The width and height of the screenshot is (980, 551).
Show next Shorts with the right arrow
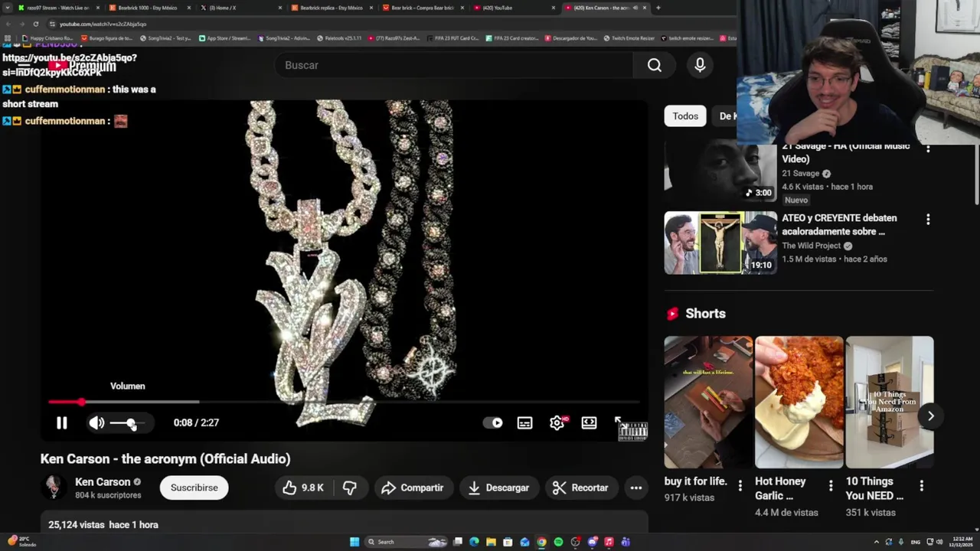coord(930,416)
